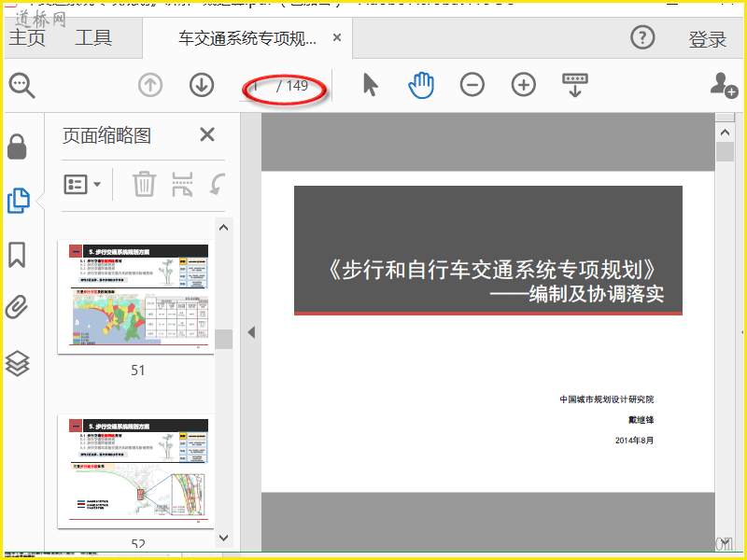Click thumbnail panel scroll up arrow
Image resolution: width=747 pixels, height=560 pixels.
(x=223, y=228)
